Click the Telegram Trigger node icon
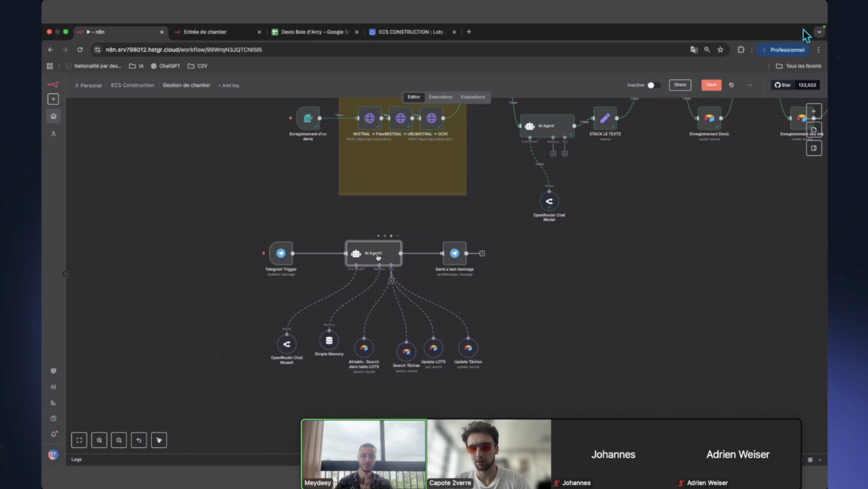Viewport: 868px width, 489px height. pyautogui.click(x=281, y=253)
